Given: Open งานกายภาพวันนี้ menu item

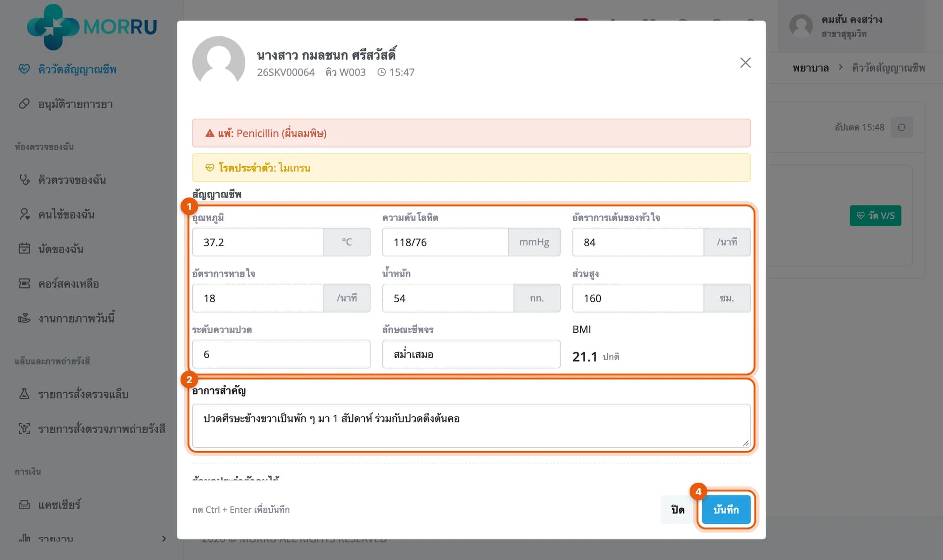Looking at the screenshot, I should click(x=76, y=318).
